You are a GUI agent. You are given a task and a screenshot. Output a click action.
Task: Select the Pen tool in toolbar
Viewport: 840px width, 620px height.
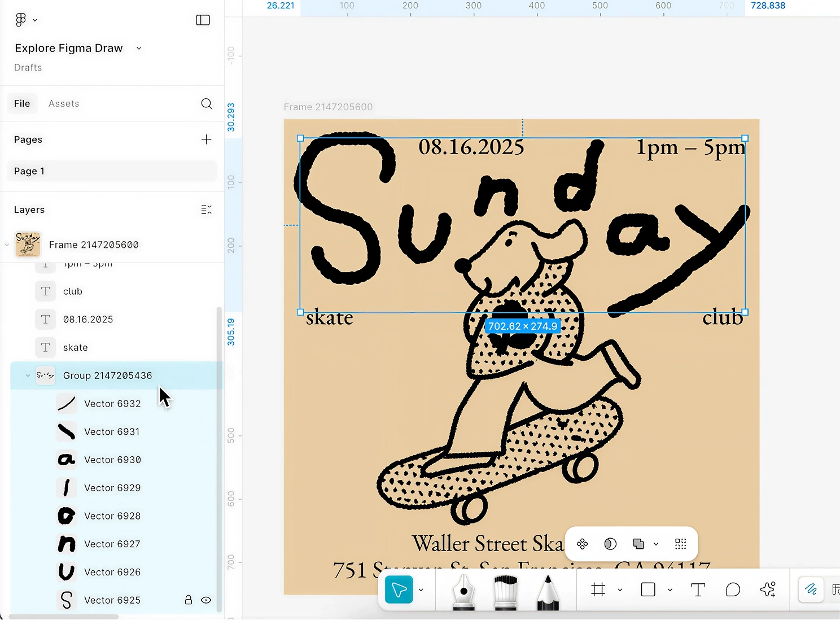463,591
